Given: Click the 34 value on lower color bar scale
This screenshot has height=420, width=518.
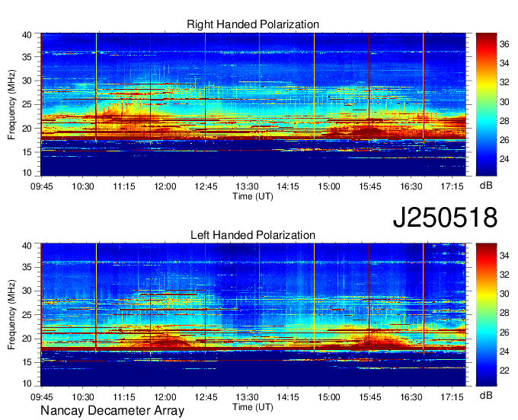Looking at the screenshot, I should [x=504, y=256].
